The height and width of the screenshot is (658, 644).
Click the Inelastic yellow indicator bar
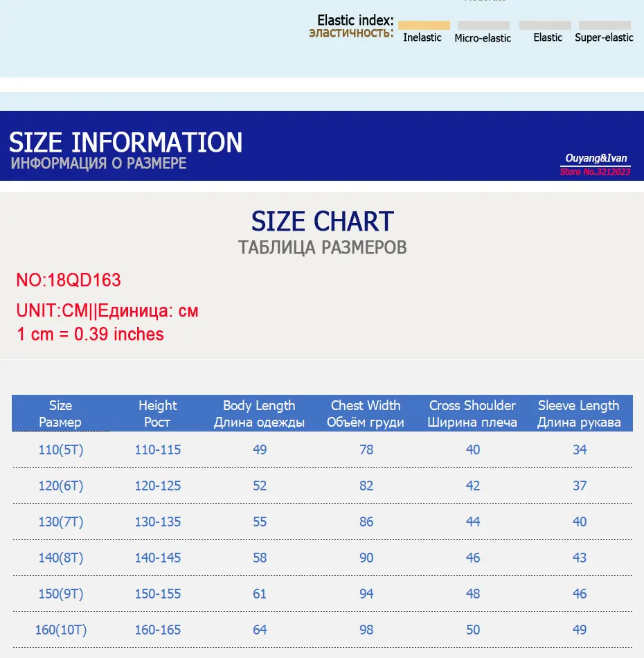click(424, 25)
